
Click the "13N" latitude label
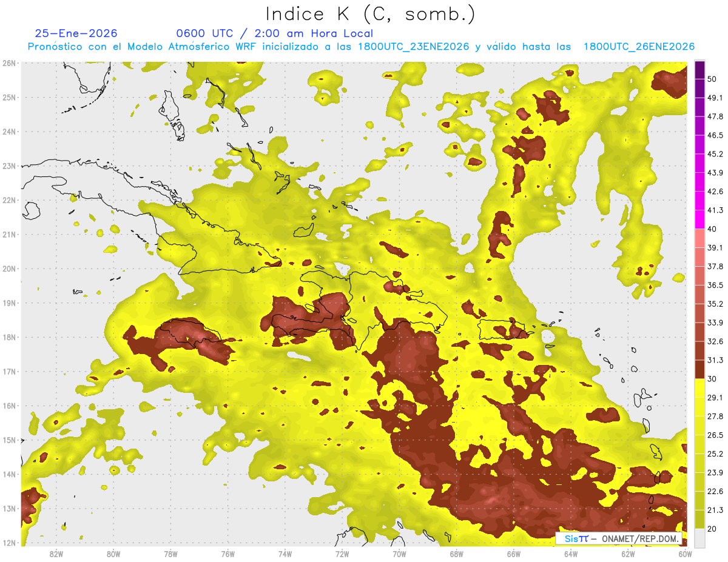[8, 508]
